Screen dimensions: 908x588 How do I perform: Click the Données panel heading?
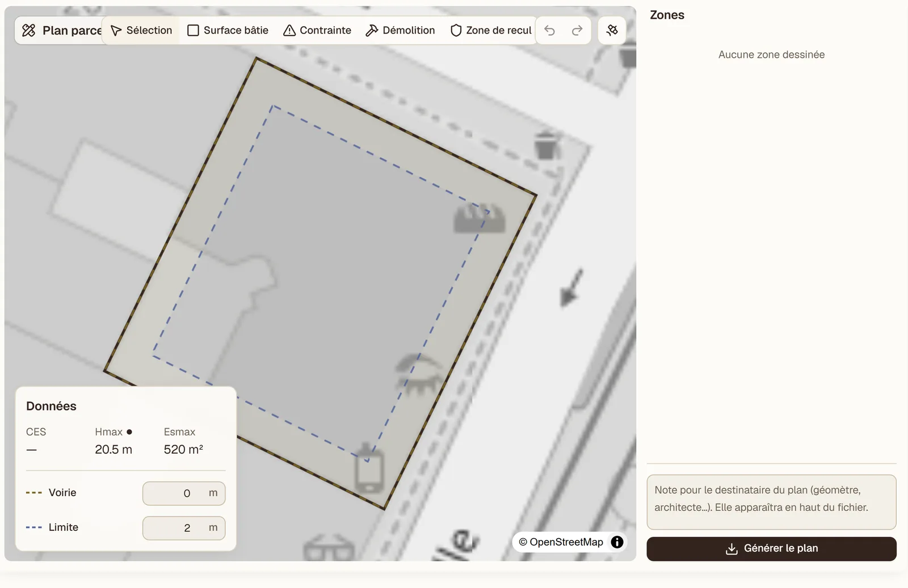pos(51,406)
